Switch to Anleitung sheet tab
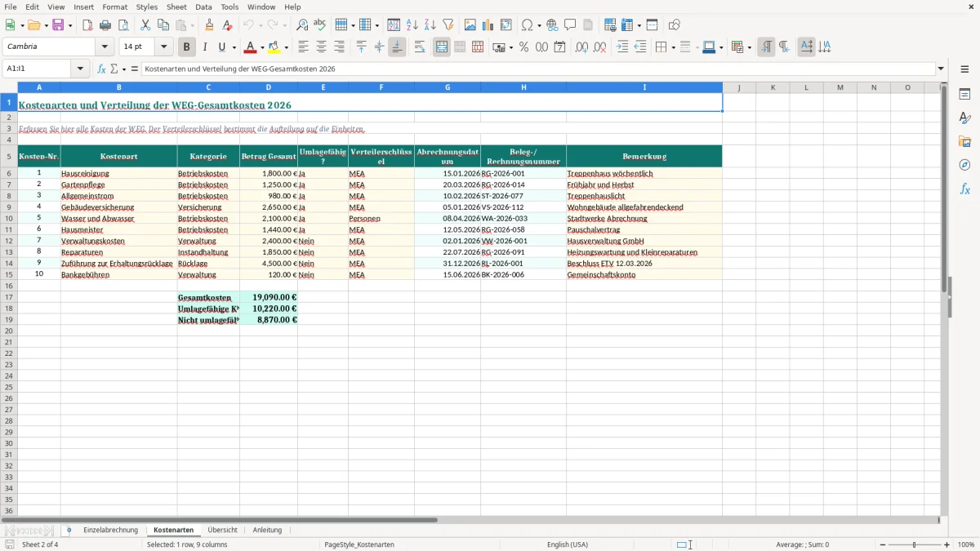The height and width of the screenshot is (551, 980). (x=267, y=530)
